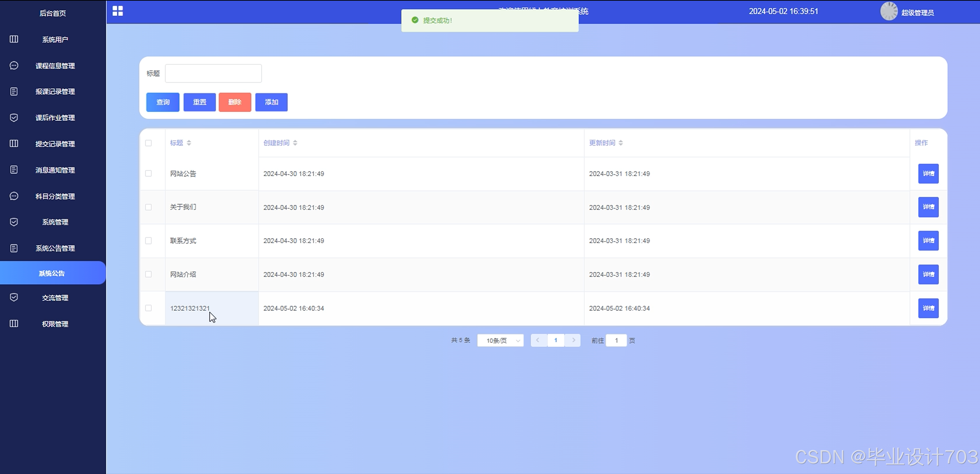Click the document icon beside 报课记录管理
980x474 pixels.
tap(14, 91)
